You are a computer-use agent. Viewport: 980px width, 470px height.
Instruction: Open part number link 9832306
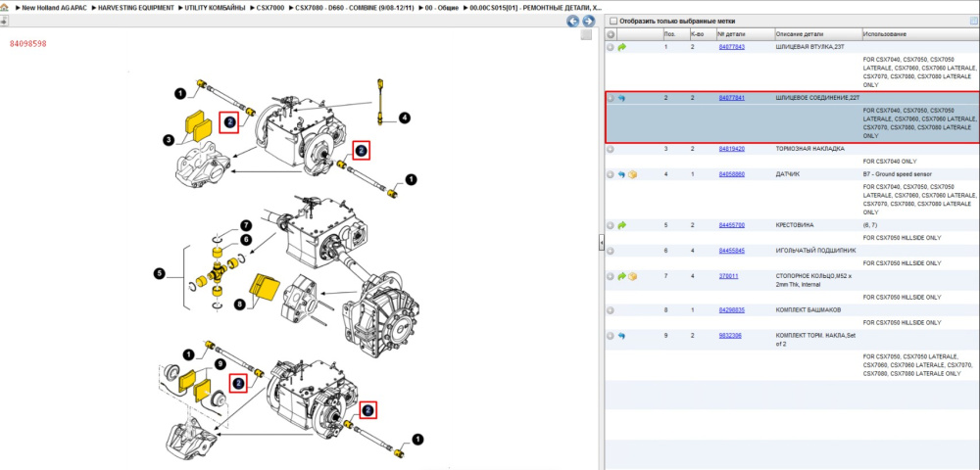click(x=730, y=335)
